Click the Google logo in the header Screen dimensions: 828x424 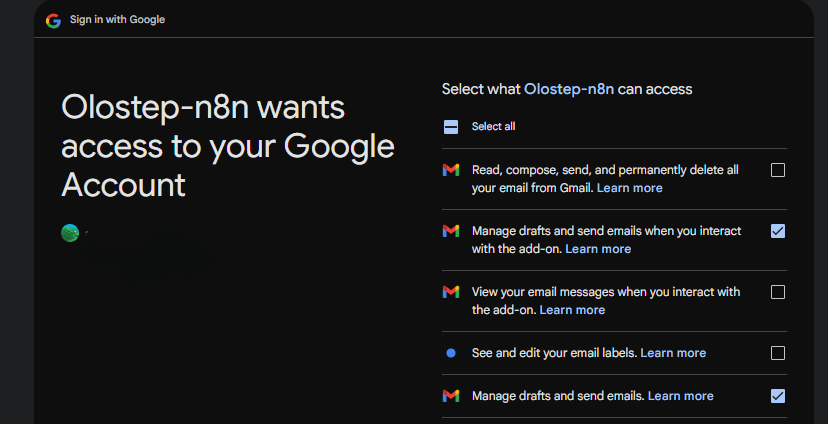pos(53,21)
